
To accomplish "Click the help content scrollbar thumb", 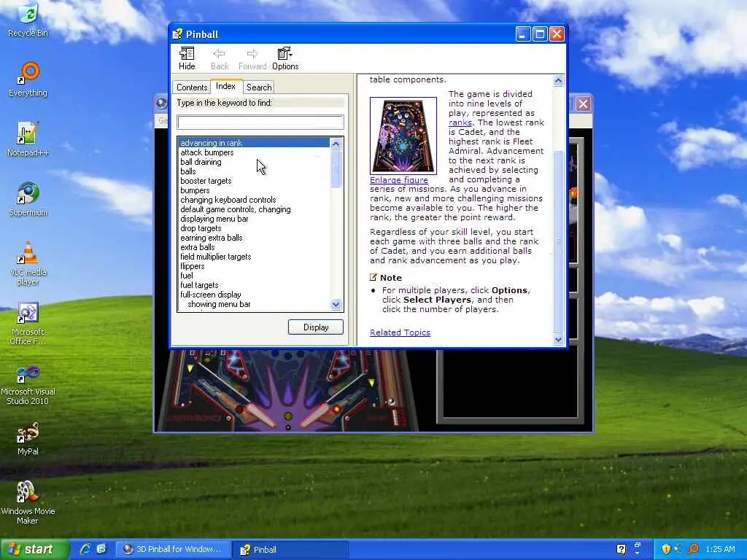I will (558, 241).
